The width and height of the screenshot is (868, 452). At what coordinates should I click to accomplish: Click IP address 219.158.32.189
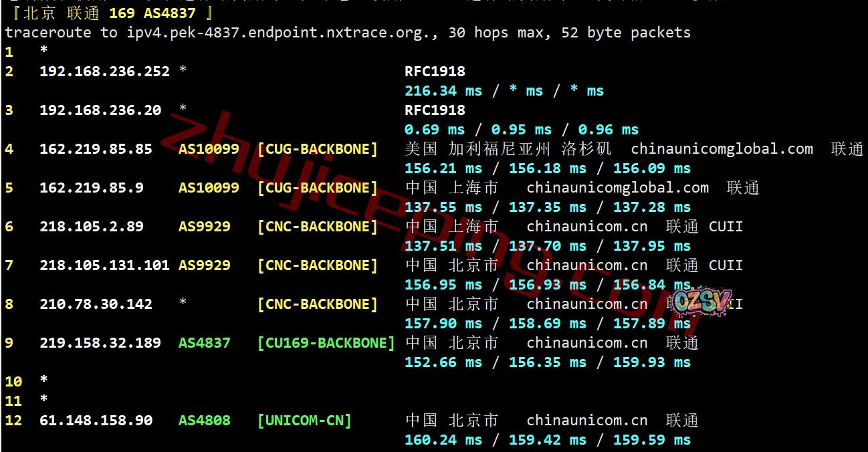pos(100,342)
